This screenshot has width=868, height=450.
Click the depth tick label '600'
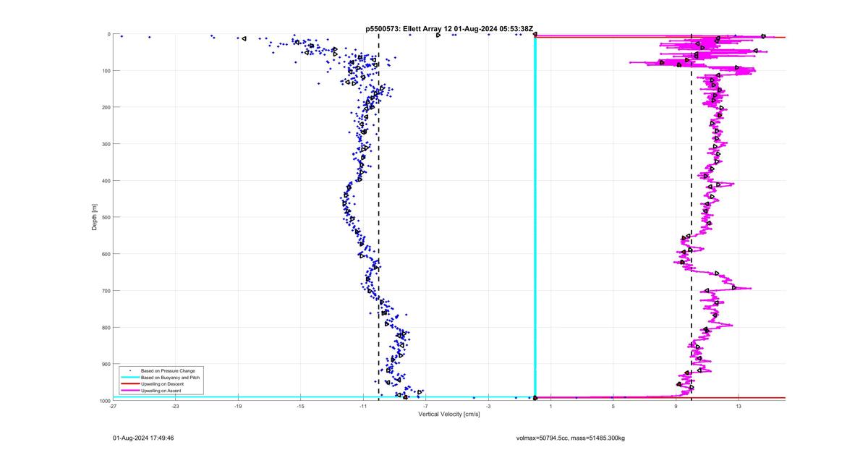click(105, 254)
